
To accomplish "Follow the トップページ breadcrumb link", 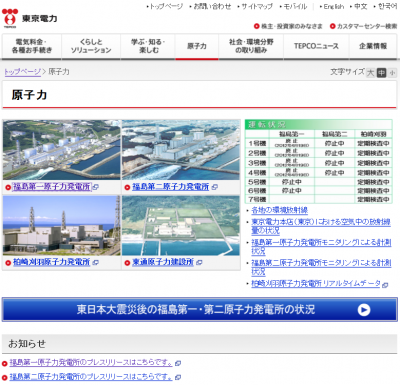I will [x=22, y=72].
